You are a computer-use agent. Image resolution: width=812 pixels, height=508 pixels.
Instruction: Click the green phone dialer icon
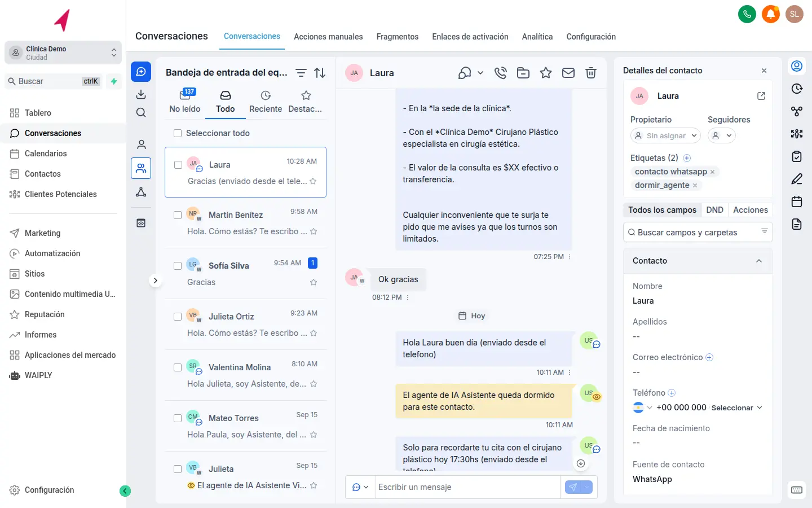(x=747, y=14)
